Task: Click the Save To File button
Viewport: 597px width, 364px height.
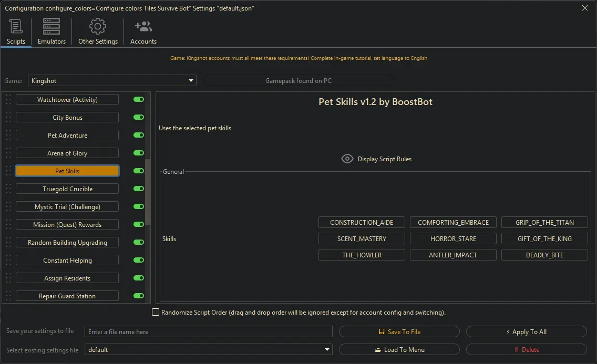Action: click(x=399, y=332)
